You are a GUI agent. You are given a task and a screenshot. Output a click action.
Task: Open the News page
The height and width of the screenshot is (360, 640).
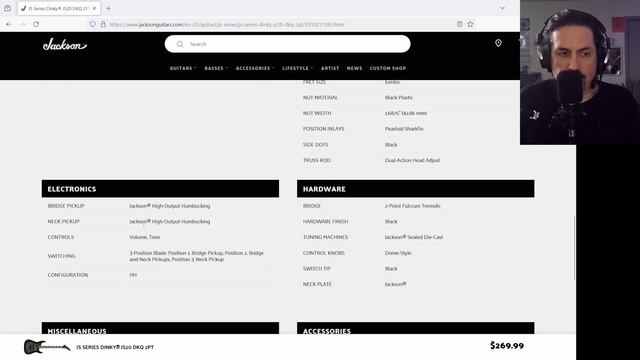pyautogui.click(x=354, y=68)
